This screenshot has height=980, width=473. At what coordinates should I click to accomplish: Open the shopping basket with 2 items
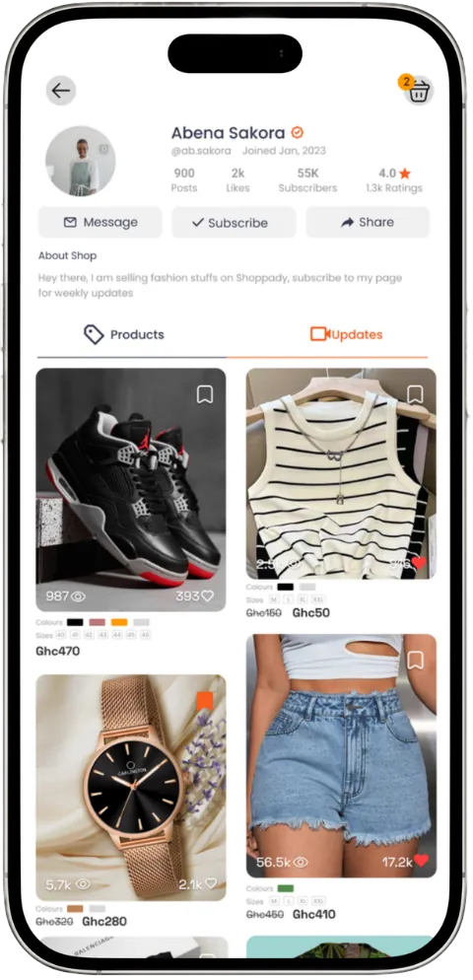tap(418, 92)
